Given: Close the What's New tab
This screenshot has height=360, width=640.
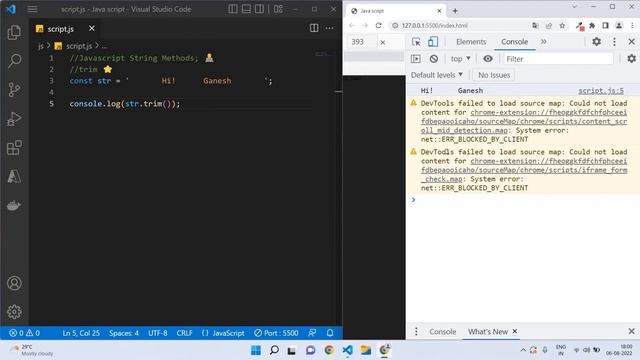Looking at the screenshot, I should [x=515, y=331].
